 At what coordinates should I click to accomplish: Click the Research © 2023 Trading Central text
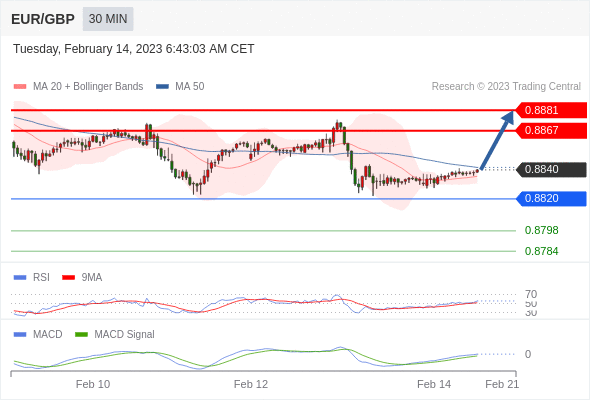point(506,87)
